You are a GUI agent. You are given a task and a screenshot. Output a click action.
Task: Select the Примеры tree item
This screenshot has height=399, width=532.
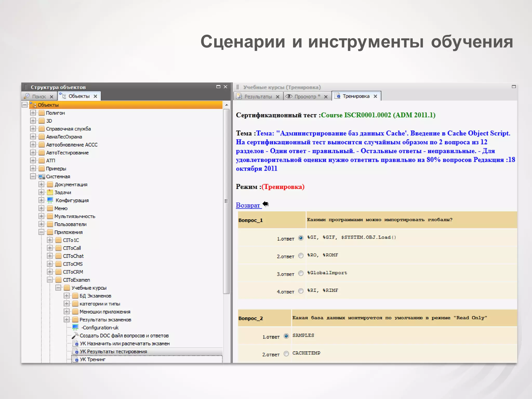click(x=56, y=169)
